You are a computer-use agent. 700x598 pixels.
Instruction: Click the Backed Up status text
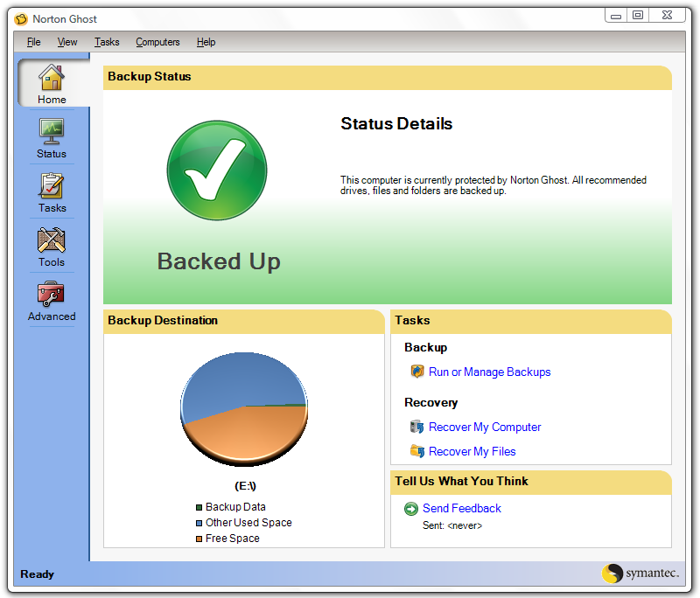219,261
